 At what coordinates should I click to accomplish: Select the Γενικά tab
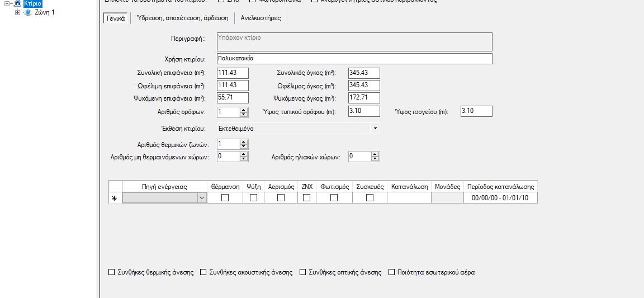coord(115,18)
